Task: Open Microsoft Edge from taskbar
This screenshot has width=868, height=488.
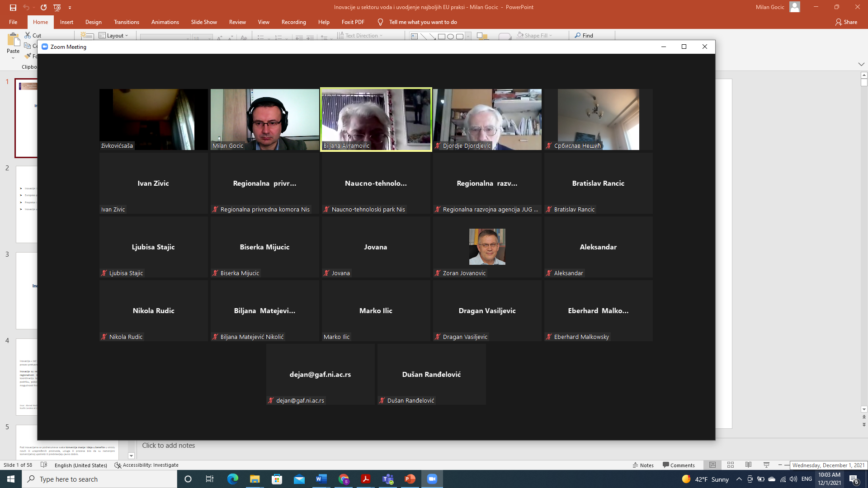Action: click(232, 479)
